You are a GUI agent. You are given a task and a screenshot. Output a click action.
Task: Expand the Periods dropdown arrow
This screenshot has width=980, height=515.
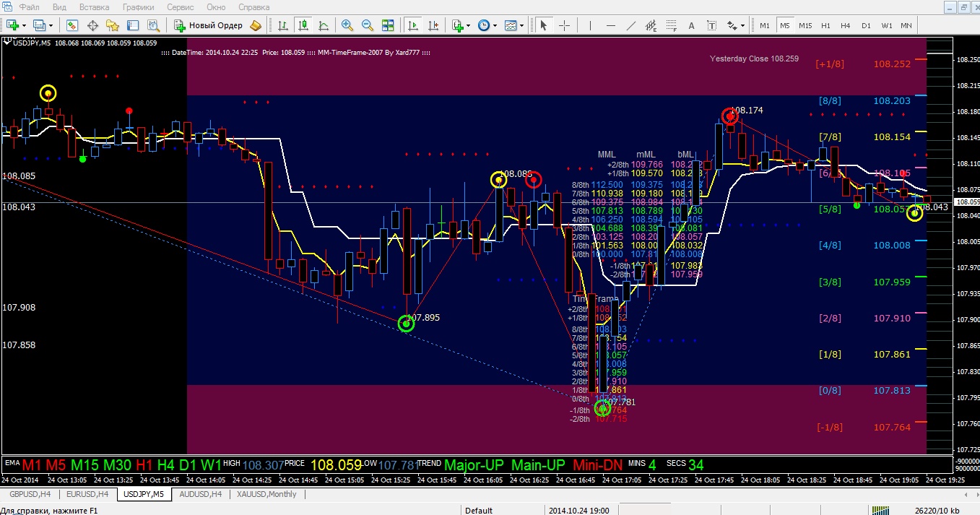pyautogui.click(x=494, y=25)
